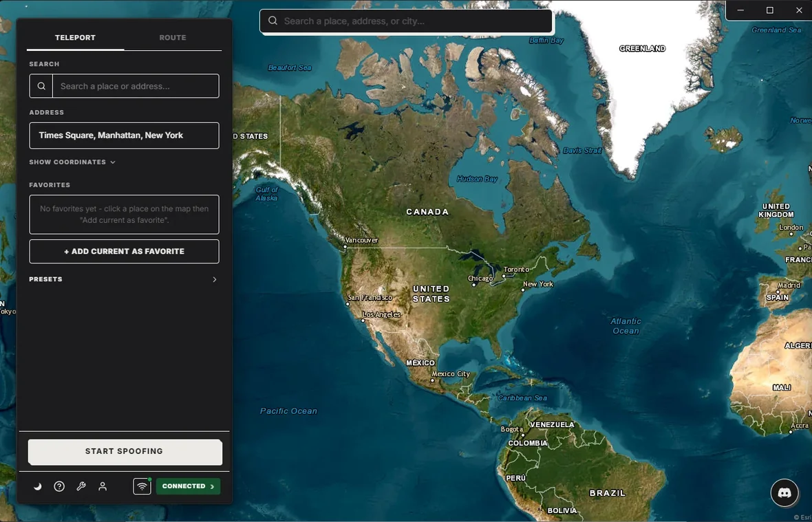Expand the Presets section
The image size is (812, 522).
click(125, 279)
